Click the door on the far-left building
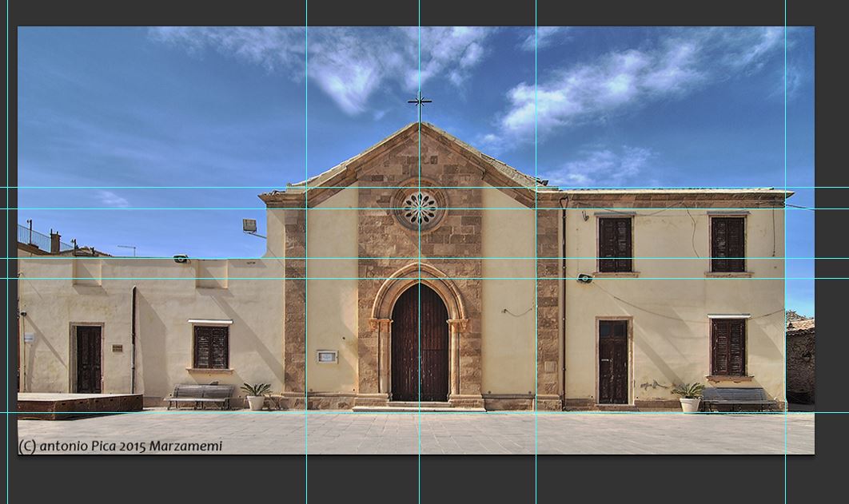 click(x=88, y=359)
